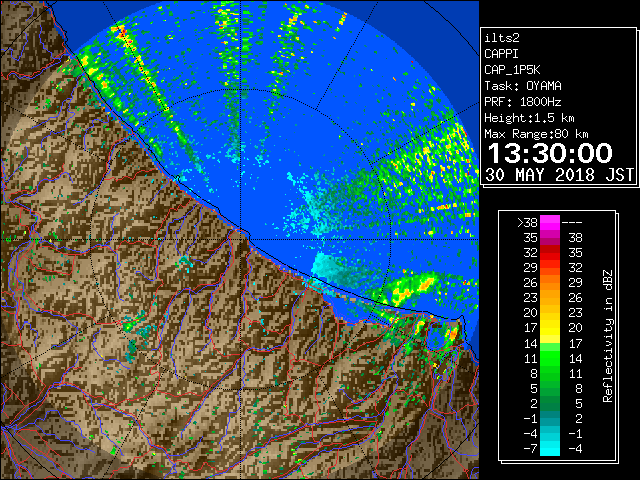The image size is (640, 480).
Task: Select the Height:1.5 km line
Action: click(529, 118)
